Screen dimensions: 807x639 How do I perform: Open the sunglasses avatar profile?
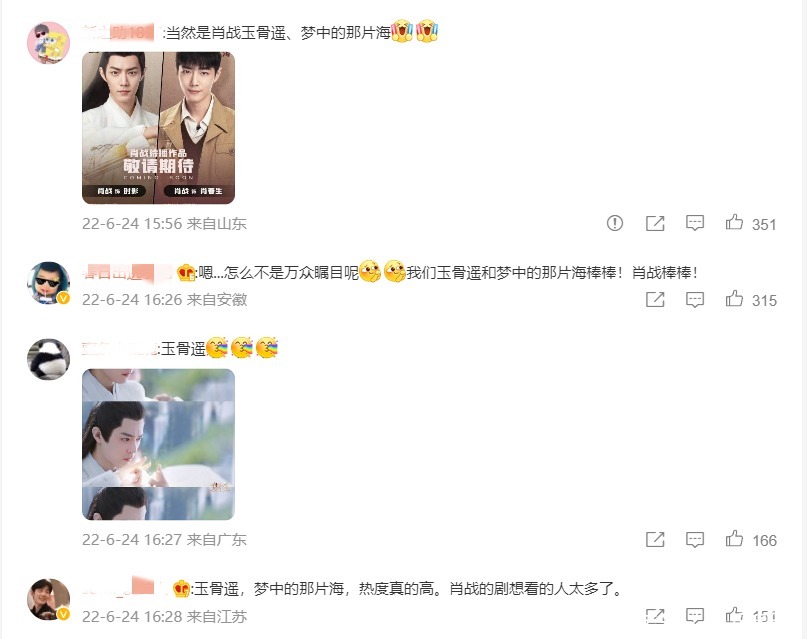click(48, 282)
